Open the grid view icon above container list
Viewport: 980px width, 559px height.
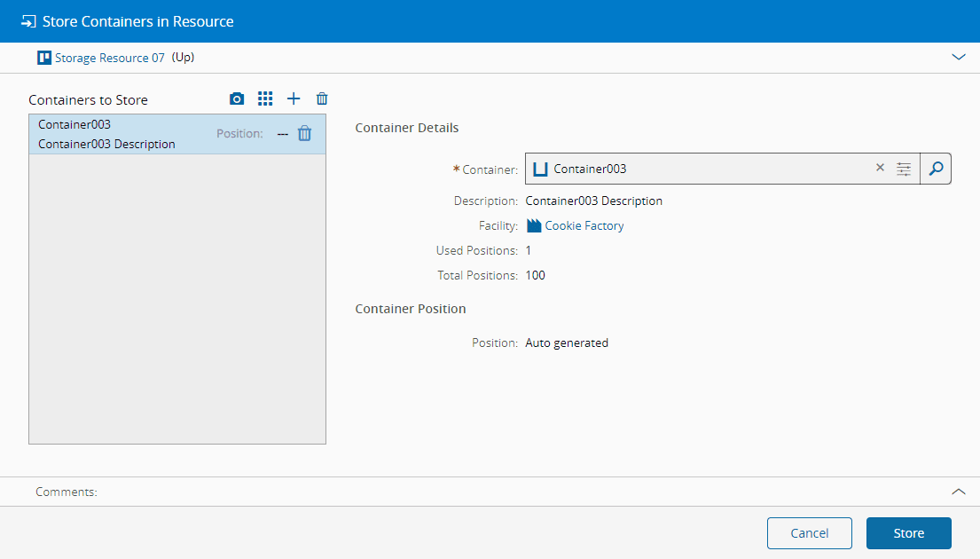265,99
